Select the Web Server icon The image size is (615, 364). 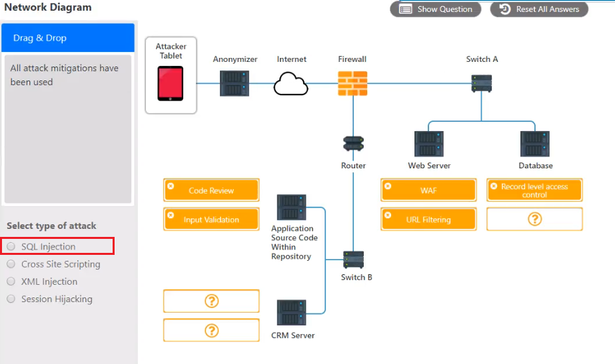pos(428,144)
